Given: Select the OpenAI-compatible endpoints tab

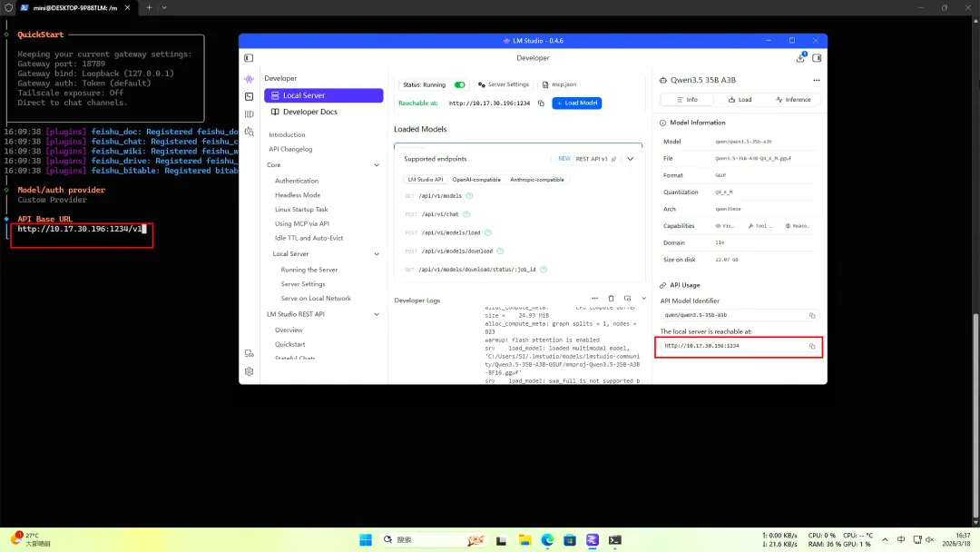Looking at the screenshot, I should click(x=476, y=180).
